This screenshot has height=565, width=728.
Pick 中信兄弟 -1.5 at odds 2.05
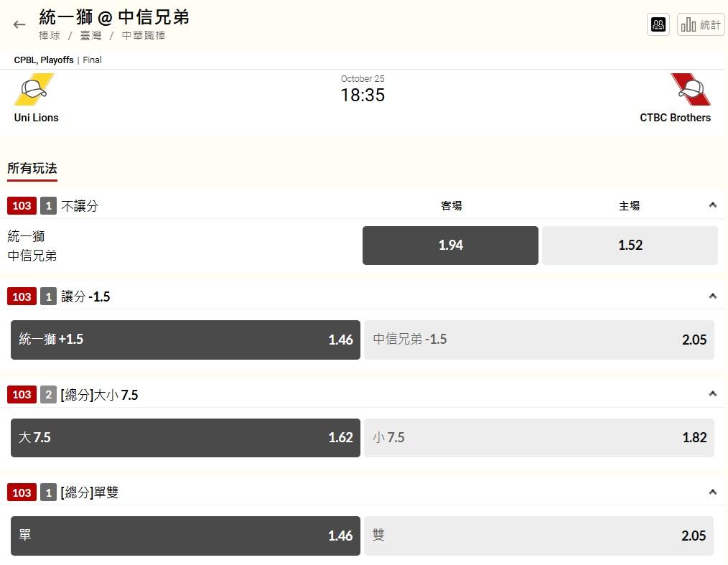[x=539, y=340]
